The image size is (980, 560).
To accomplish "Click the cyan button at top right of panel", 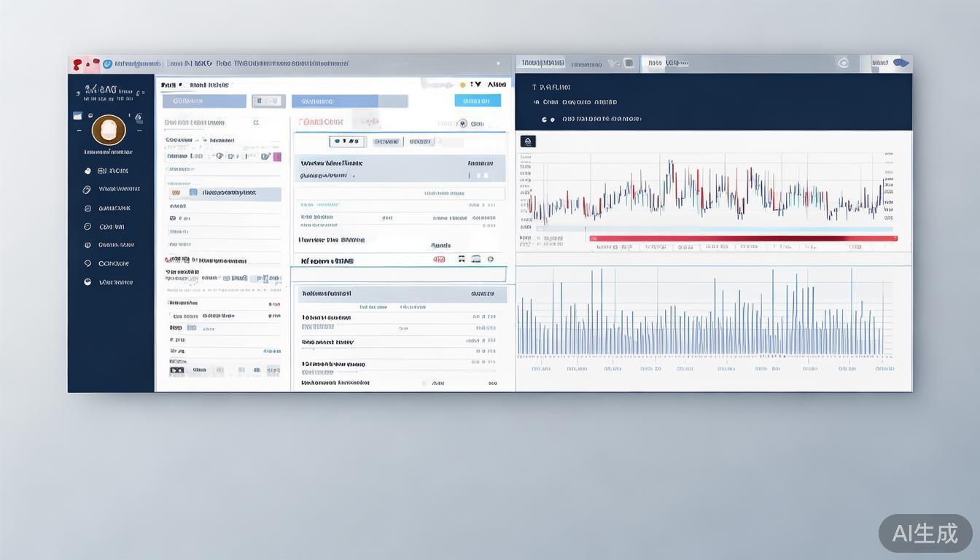I will tap(478, 101).
